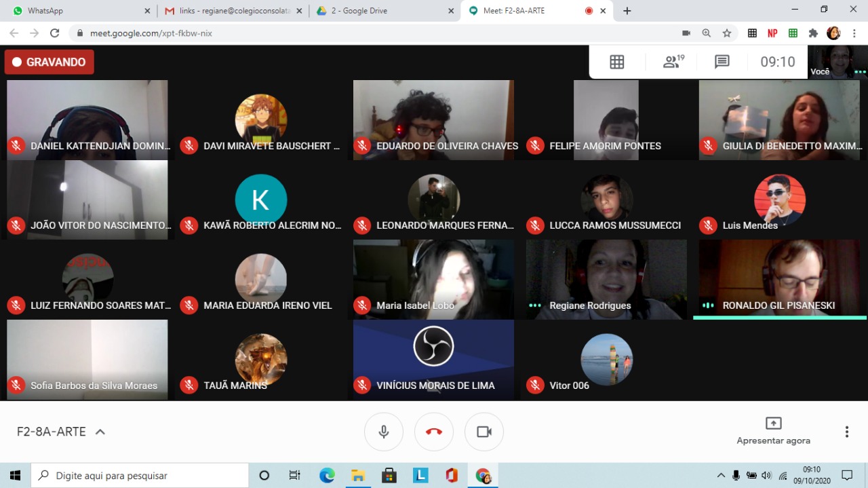Image resolution: width=868 pixels, height=488 pixels.
Task: Open the chat messages panel
Action: pyautogui.click(x=722, y=62)
